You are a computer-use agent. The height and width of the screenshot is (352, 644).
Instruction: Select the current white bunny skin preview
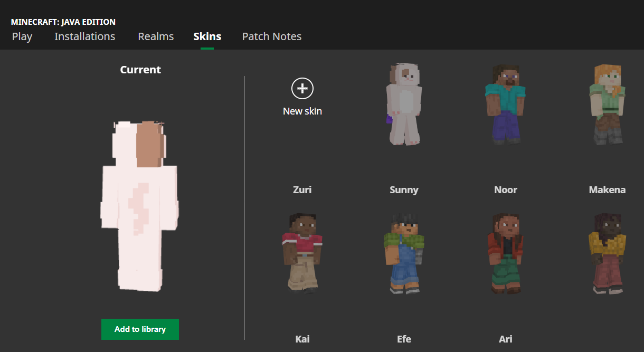click(140, 206)
